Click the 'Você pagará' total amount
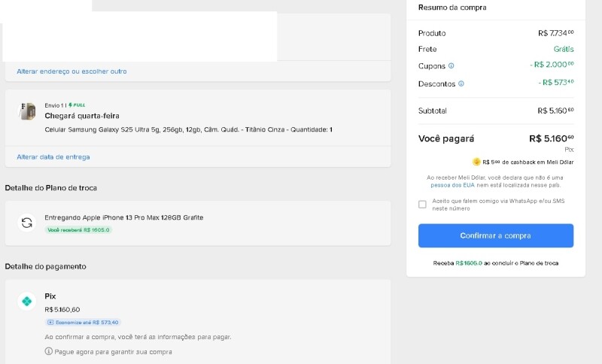The height and width of the screenshot is (364, 602). [551, 138]
